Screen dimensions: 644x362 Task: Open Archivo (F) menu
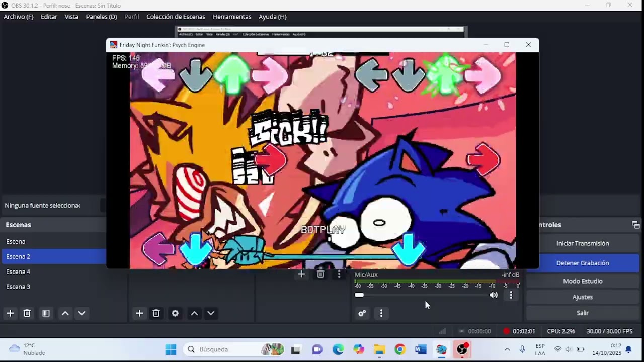pyautogui.click(x=19, y=17)
